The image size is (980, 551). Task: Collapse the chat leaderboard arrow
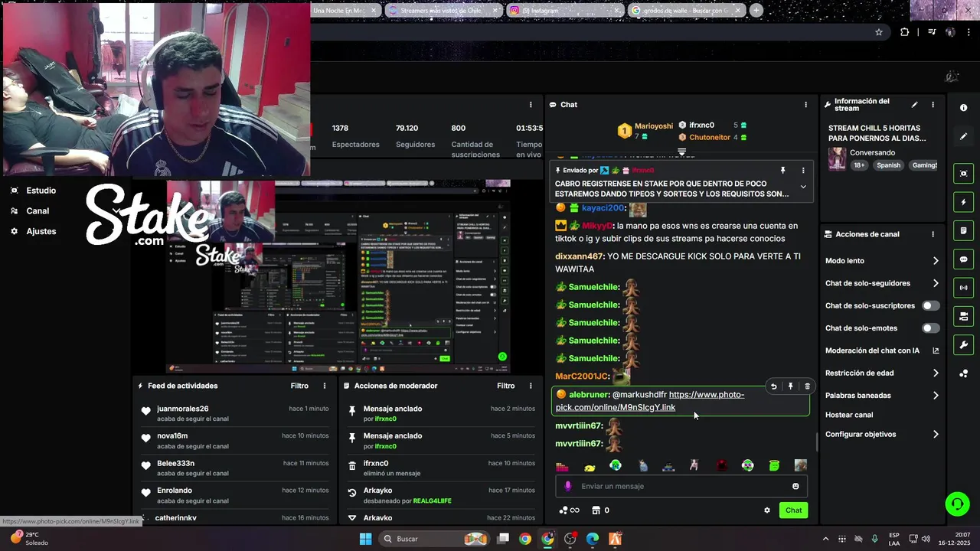pos(681,152)
